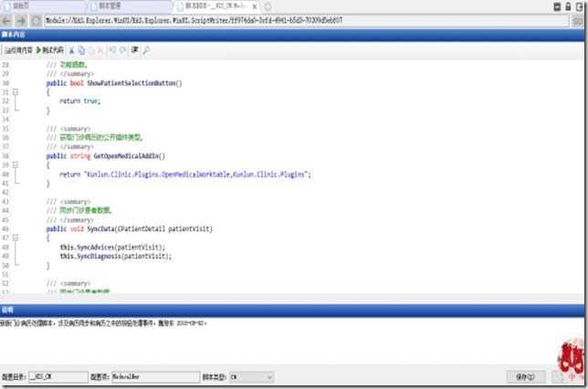
Task: Click the Cut scissors icon
Action: (x=71, y=50)
